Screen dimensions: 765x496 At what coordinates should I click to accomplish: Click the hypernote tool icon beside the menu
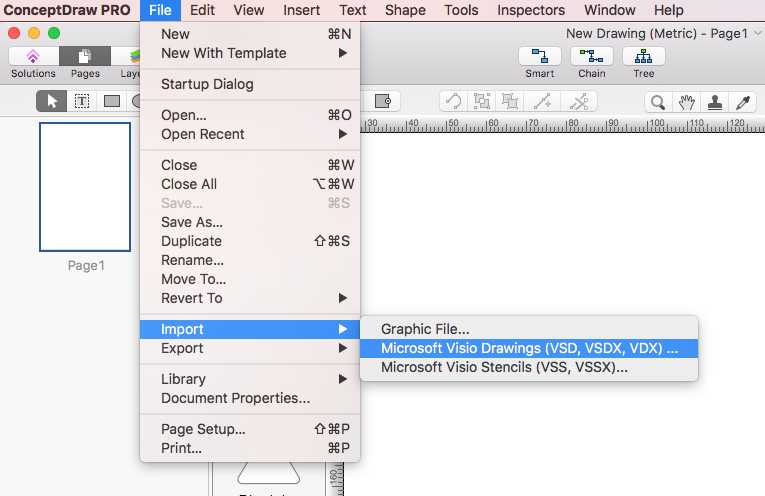pyautogui.click(x=383, y=101)
